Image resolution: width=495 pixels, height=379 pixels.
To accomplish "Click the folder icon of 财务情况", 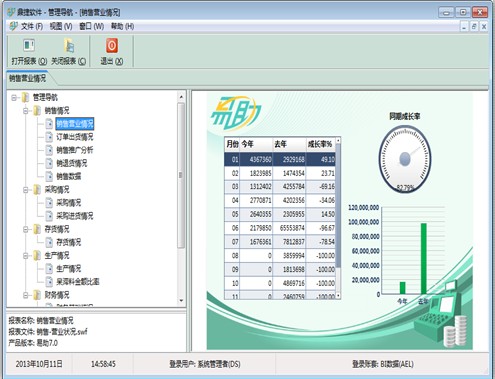I will pyautogui.click(x=37, y=295).
